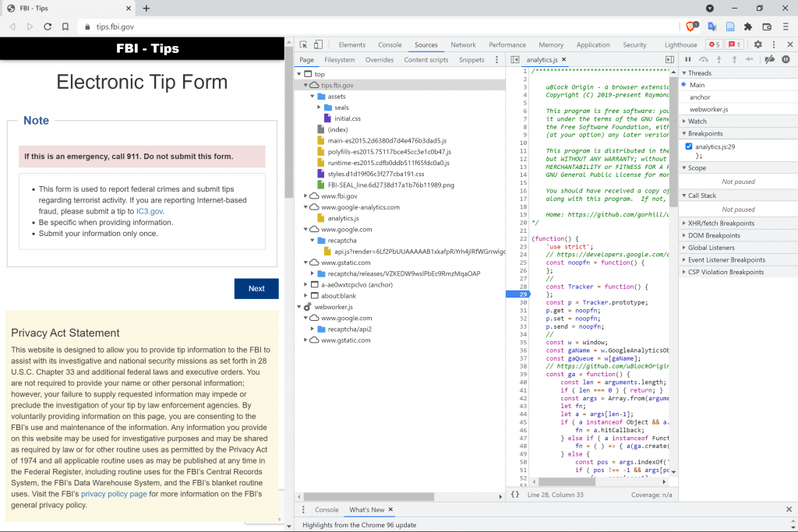Open a new browser tab
This screenshot has width=798, height=532.
(146, 8)
